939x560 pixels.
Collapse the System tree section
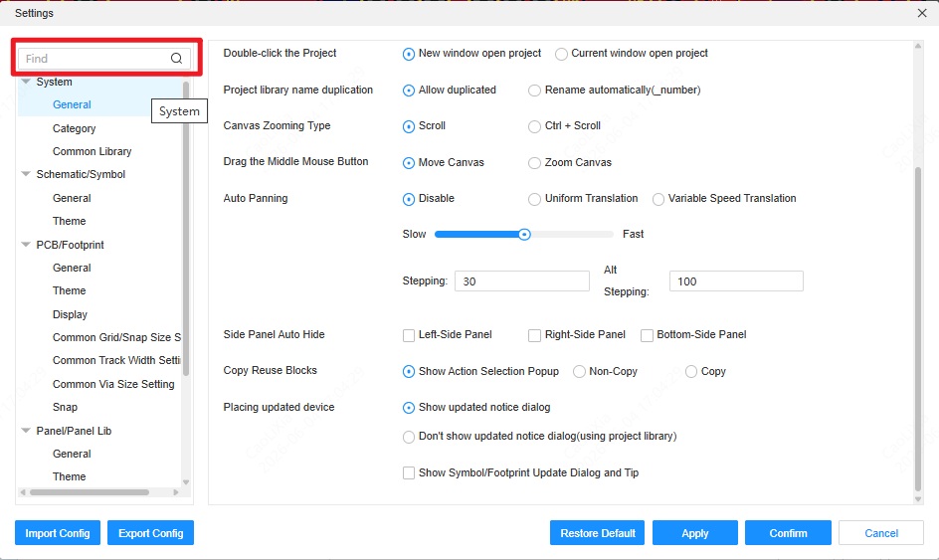26,82
